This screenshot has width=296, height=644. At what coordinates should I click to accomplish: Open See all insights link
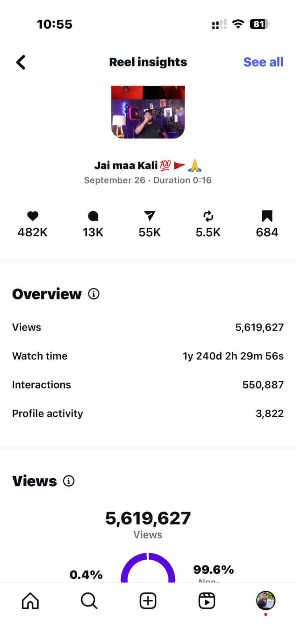pos(263,62)
